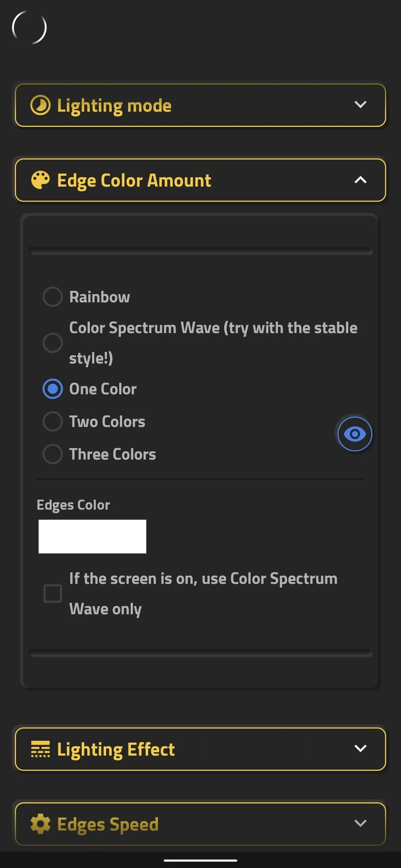
Task: Tap the Lighting mode moon icon
Action: click(40, 105)
